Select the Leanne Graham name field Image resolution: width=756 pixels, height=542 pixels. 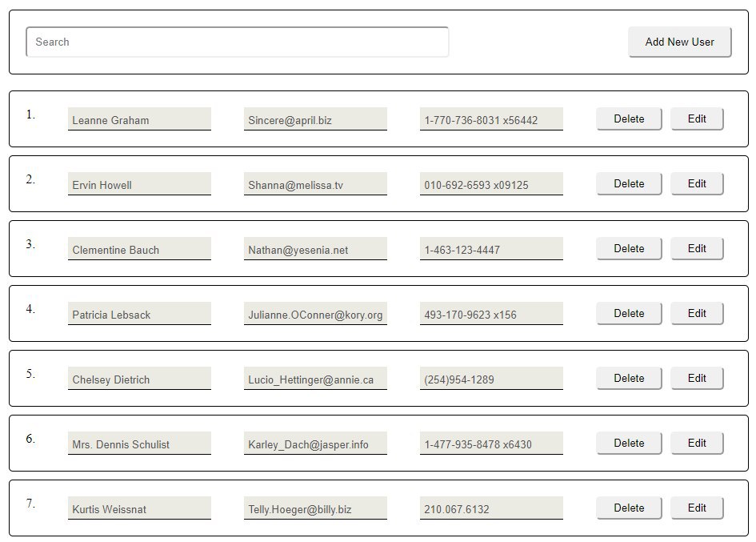[x=139, y=119]
